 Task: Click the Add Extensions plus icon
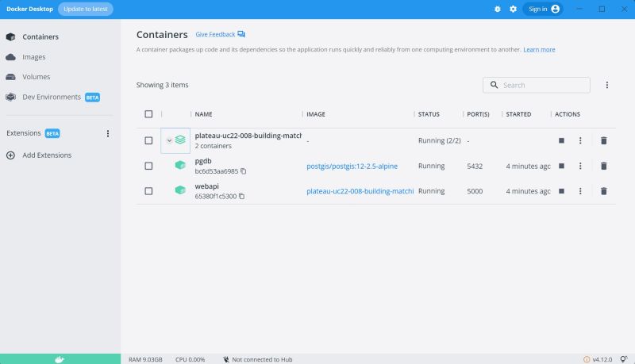click(x=11, y=155)
